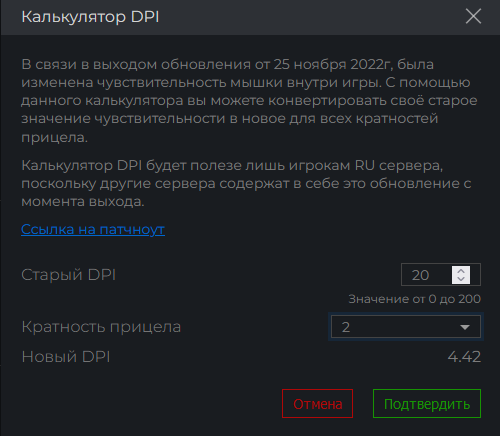Click the Кратность прицела label
The image size is (500, 436).
[x=101, y=327]
